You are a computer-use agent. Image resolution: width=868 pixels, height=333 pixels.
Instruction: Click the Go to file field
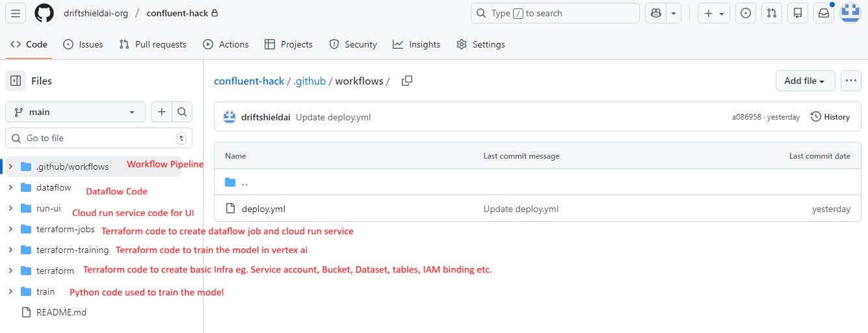(x=99, y=138)
